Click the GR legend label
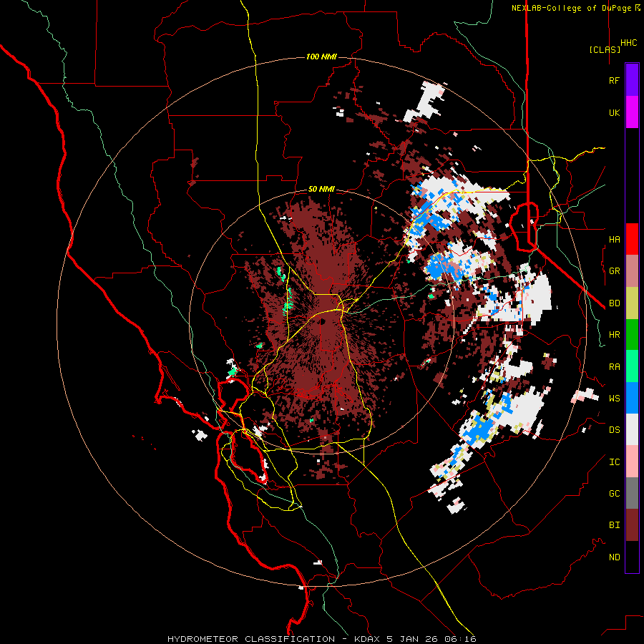The width and height of the screenshot is (644, 644). point(614,271)
